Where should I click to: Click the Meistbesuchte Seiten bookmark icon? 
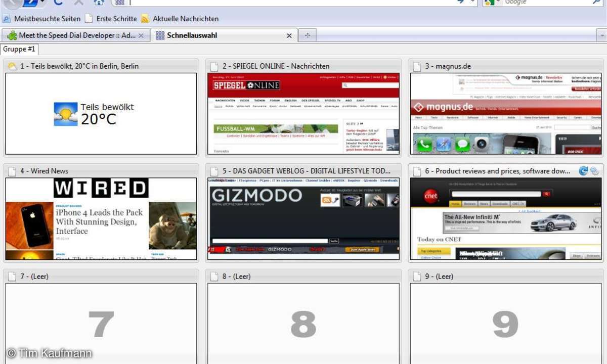(7, 19)
